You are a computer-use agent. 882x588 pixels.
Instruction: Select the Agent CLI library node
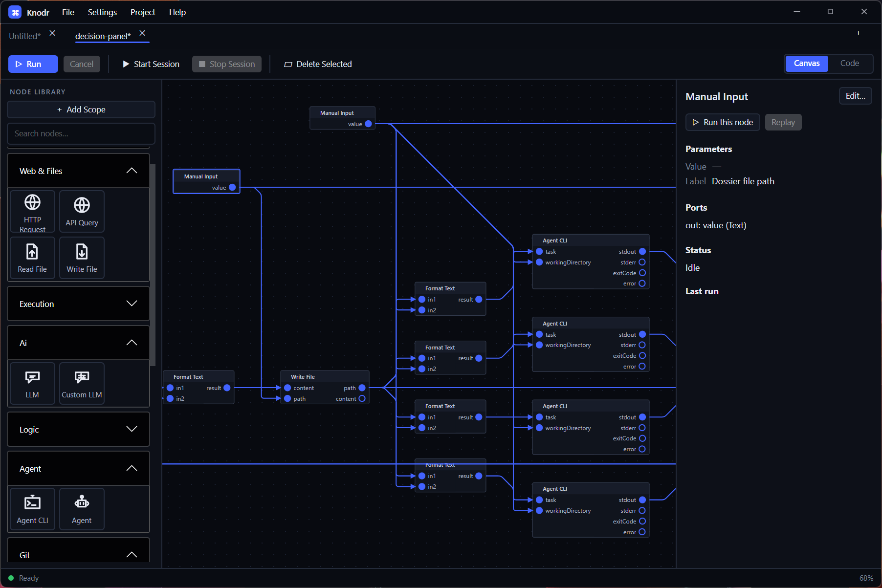pyautogui.click(x=32, y=509)
